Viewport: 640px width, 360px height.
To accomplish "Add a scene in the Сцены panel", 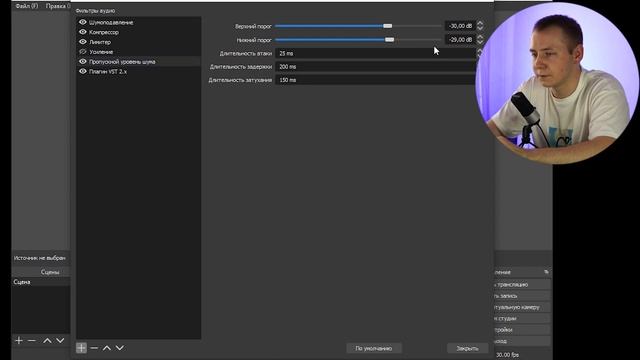I will tap(19, 340).
